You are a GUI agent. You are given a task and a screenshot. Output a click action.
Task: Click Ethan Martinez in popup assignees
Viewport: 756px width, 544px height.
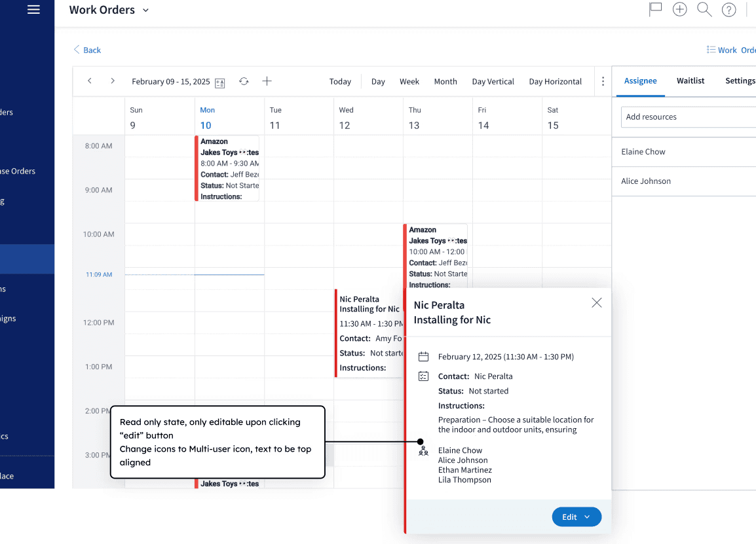(464, 470)
